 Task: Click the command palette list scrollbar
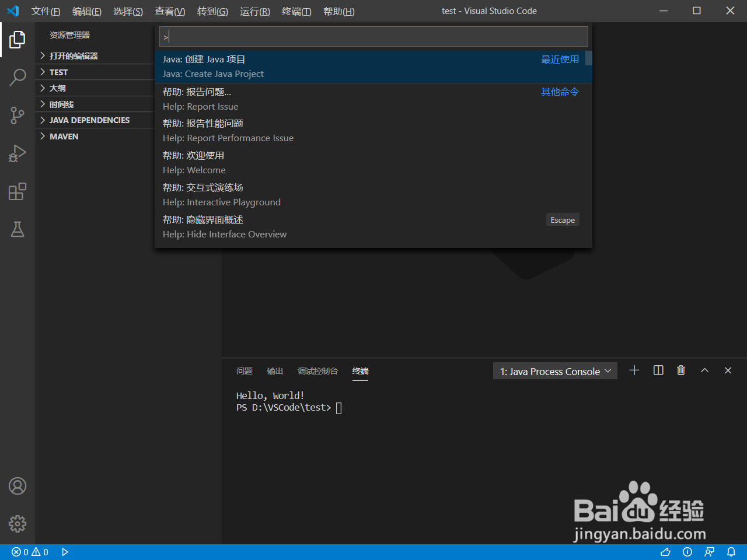pos(589,58)
